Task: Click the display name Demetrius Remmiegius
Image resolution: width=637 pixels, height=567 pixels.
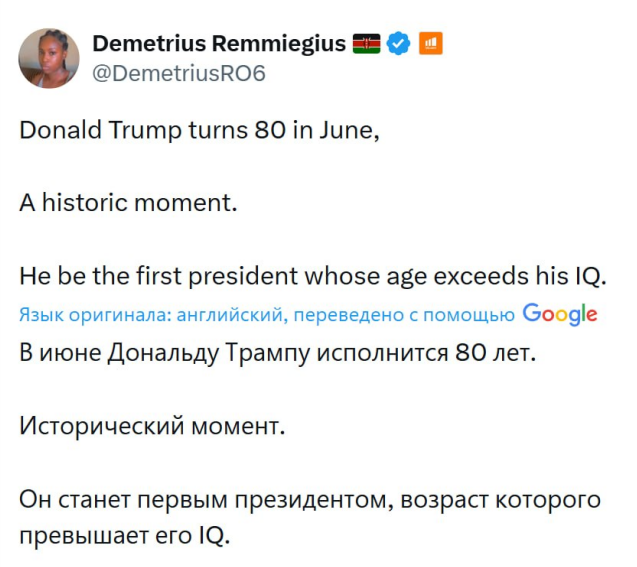Action: (219, 44)
